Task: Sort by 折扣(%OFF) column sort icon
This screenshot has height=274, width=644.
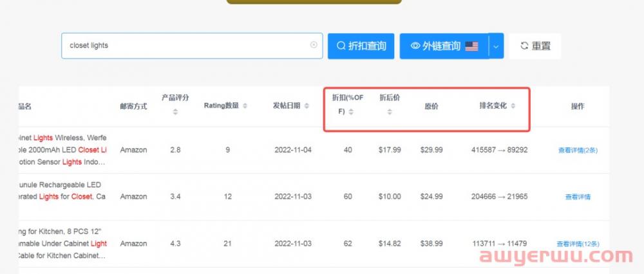Action: coord(351,113)
